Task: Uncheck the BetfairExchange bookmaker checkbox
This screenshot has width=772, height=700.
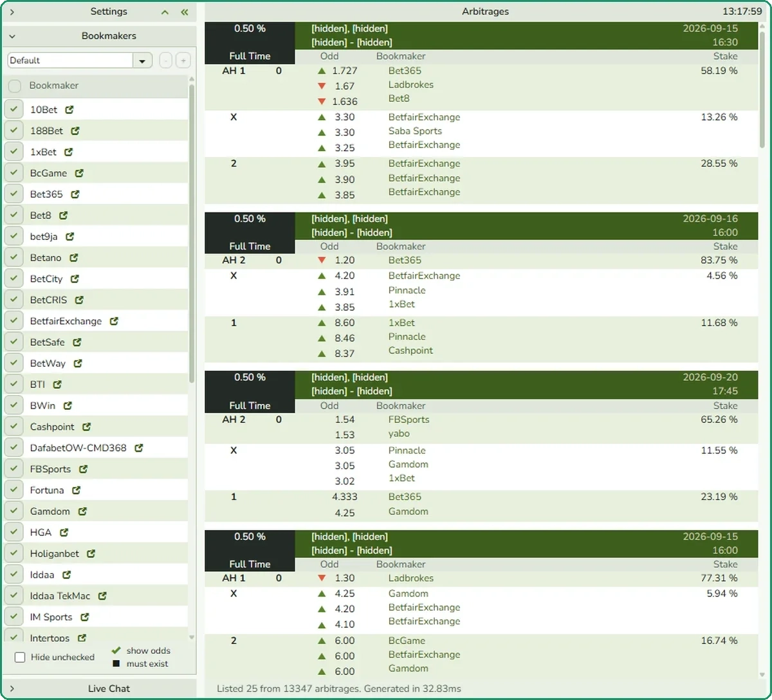Action: 14,320
